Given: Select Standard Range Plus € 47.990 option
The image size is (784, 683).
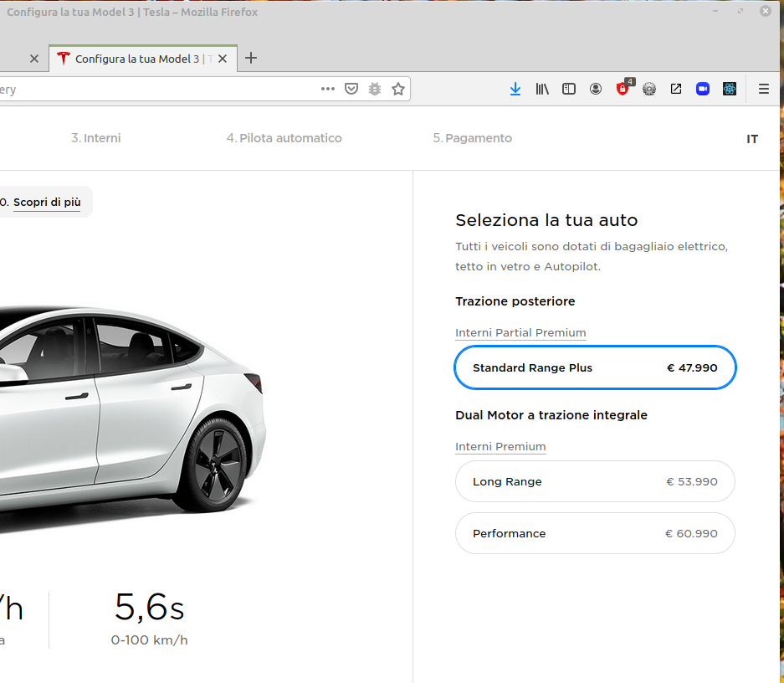Looking at the screenshot, I should tap(595, 367).
